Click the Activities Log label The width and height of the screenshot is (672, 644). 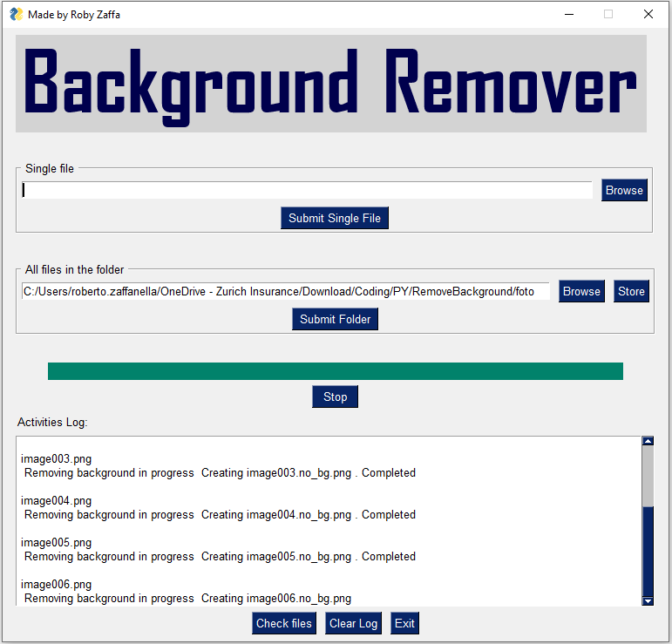pyautogui.click(x=52, y=422)
